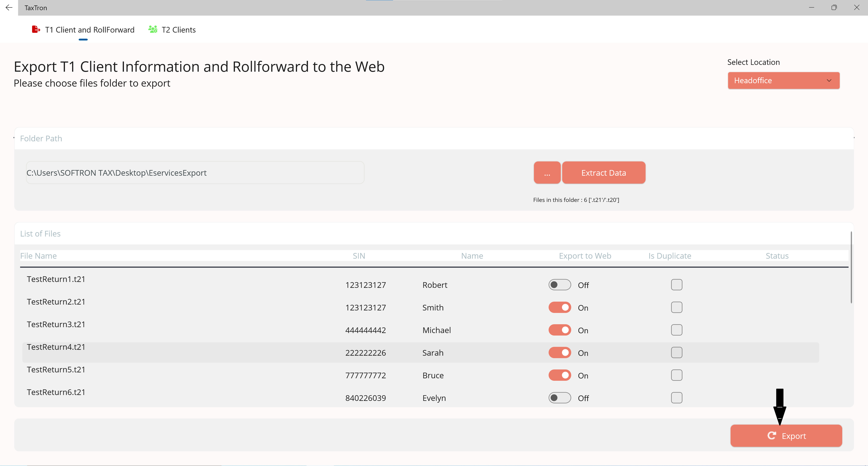This screenshot has width=868, height=466.
Task: Click the 'Files in this folder : 6' text
Action: (576, 200)
